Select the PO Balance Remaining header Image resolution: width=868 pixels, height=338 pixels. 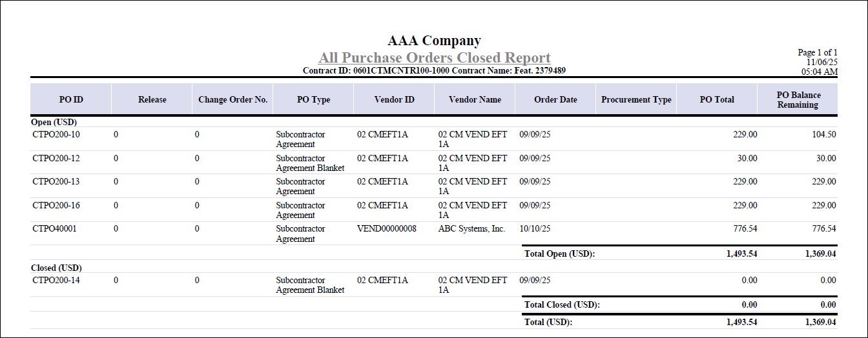pyautogui.click(x=798, y=99)
